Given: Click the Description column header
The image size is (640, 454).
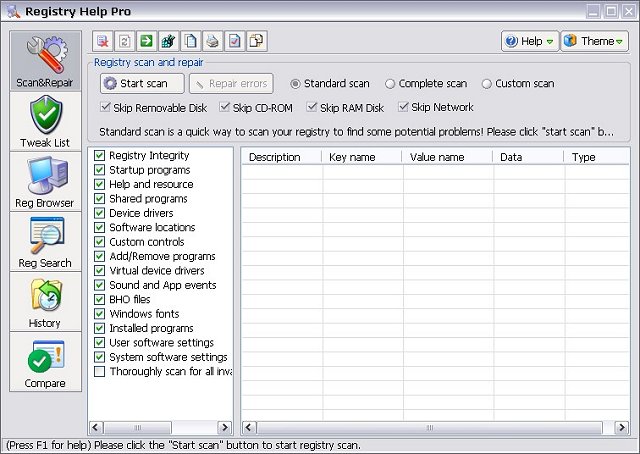Looking at the screenshot, I should tap(281, 157).
